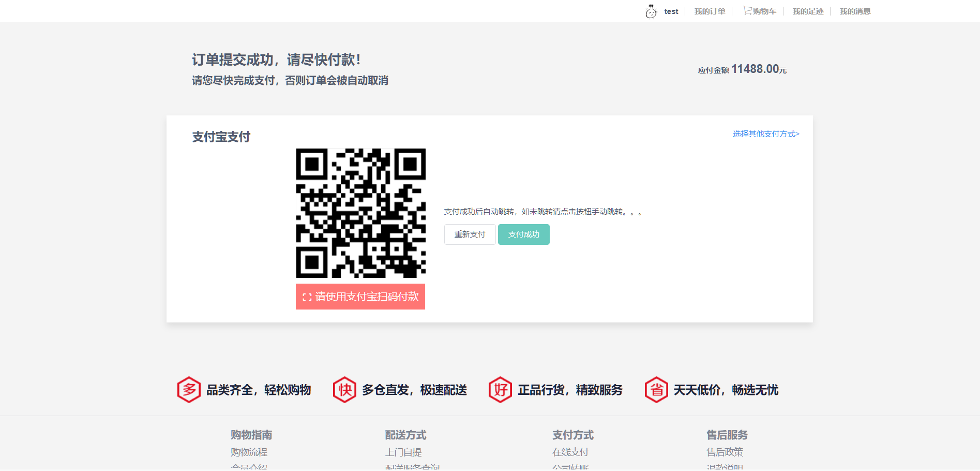Click the Alipay QR code image

[x=360, y=213]
